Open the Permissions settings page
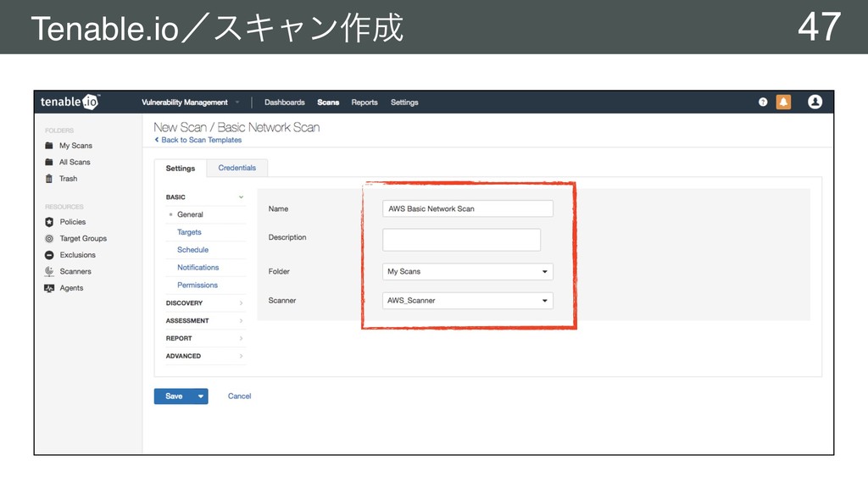Image resolution: width=868 pixels, height=488 pixels. tap(197, 286)
